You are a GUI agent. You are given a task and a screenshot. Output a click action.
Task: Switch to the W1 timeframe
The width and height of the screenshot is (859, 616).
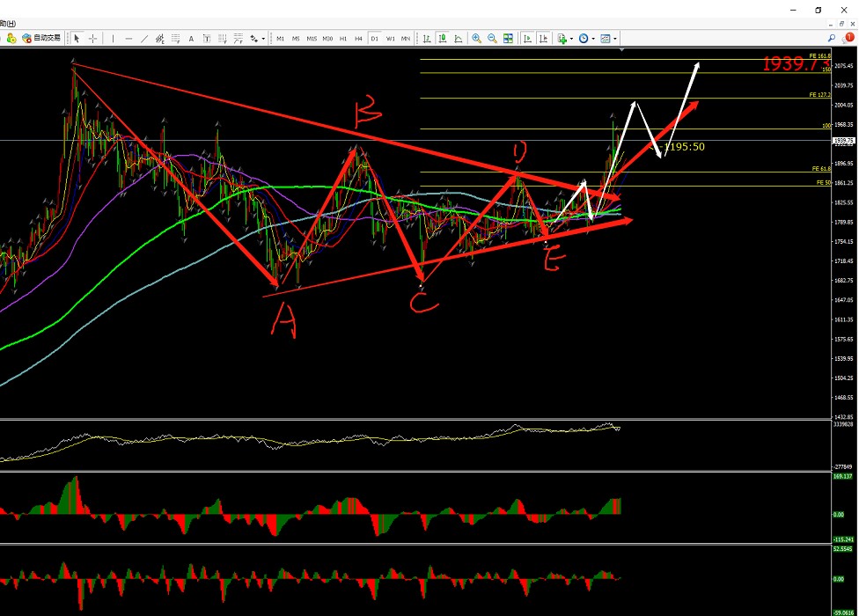point(390,39)
